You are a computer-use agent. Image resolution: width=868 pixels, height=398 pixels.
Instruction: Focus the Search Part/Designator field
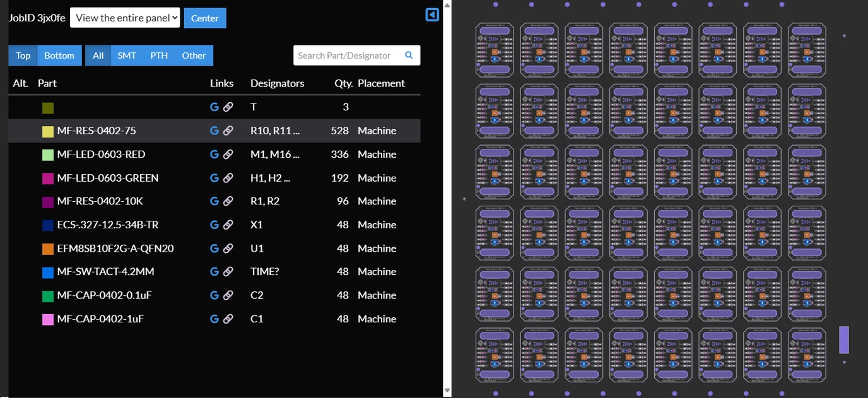pyautogui.click(x=347, y=56)
